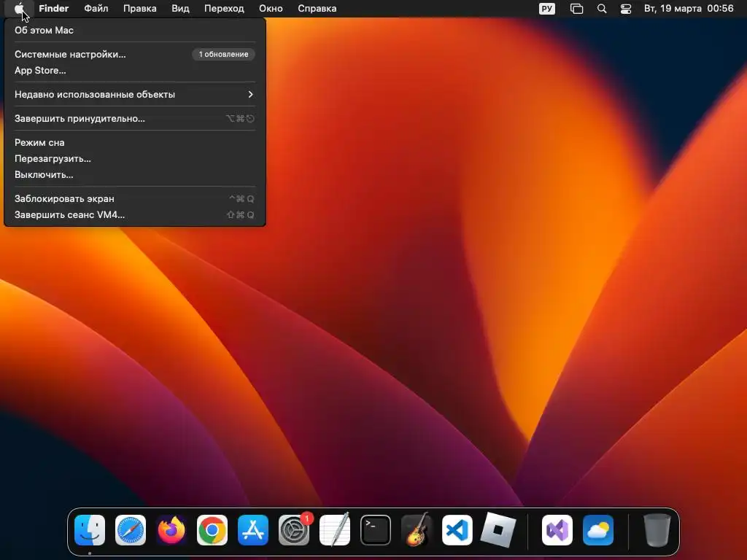Open the 'Переход' menu
Screen dimensions: 747x560
(x=225, y=9)
